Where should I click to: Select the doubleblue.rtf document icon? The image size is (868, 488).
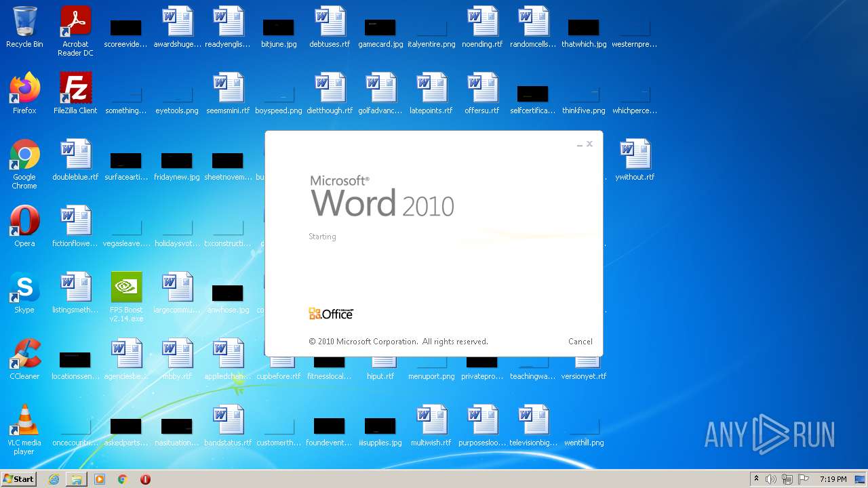(x=75, y=160)
